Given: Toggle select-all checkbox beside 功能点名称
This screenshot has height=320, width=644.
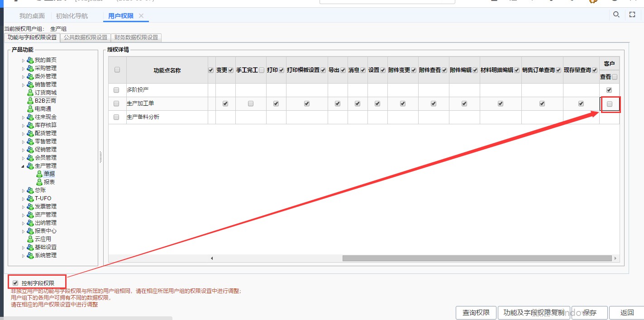Looking at the screenshot, I should tap(117, 70).
